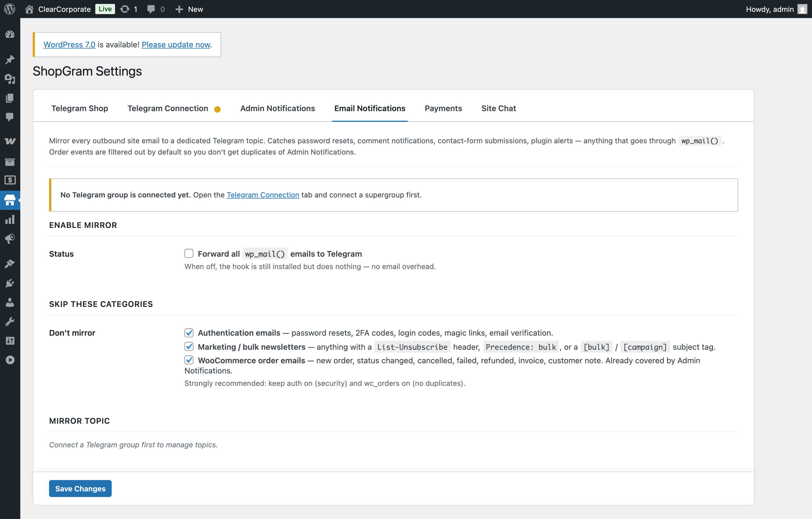Uncheck Marketing / bulk newsletters skip option
The height and width of the screenshot is (519, 812).
pyautogui.click(x=189, y=347)
